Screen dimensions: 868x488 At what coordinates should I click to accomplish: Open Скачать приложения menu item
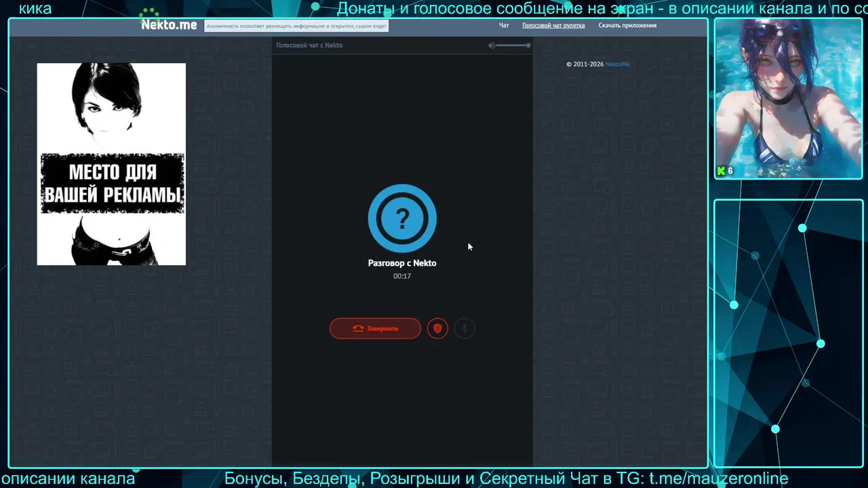tap(627, 25)
